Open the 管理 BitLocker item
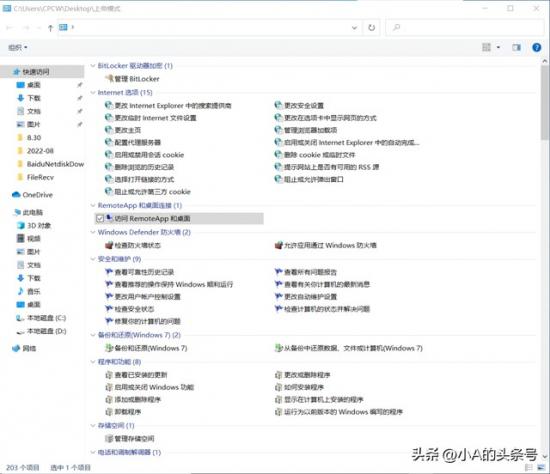Viewport: 550px width, 474px height. (x=133, y=79)
